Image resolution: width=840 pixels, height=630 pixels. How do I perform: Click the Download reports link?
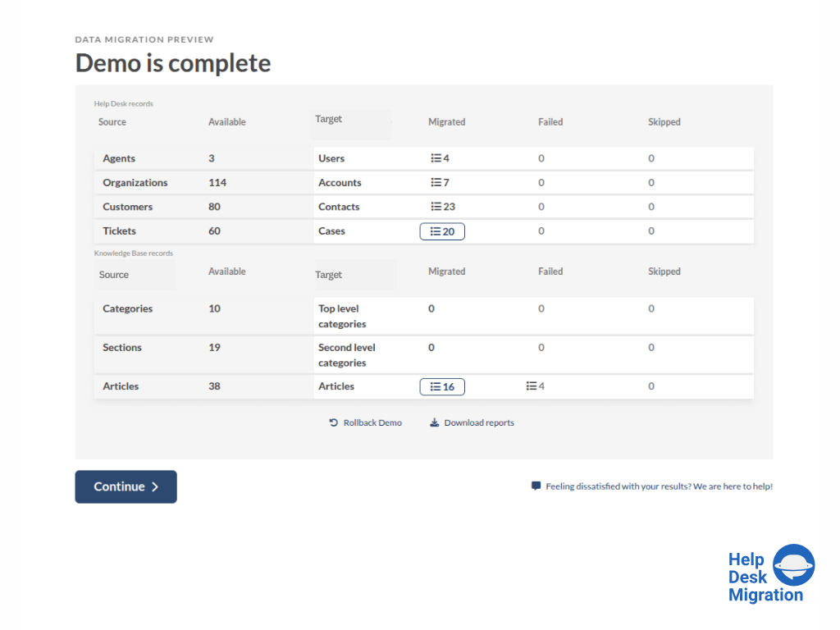click(479, 423)
